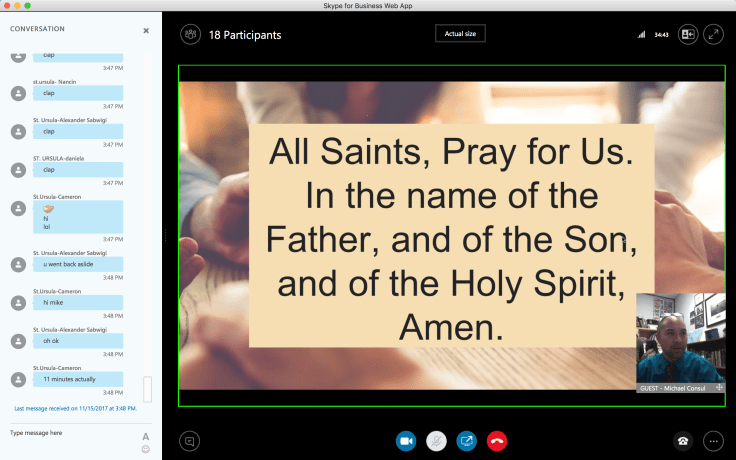Click the 'oh ok' message bubble
This screenshot has height=460, width=736.
78,341
